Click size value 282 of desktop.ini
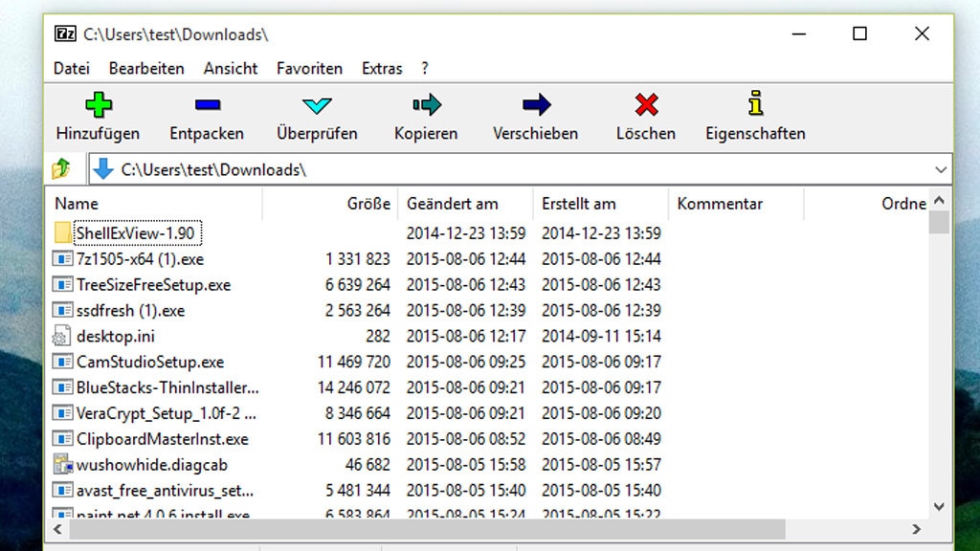This screenshot has width=980, height=551. click(x=378, y=336)
